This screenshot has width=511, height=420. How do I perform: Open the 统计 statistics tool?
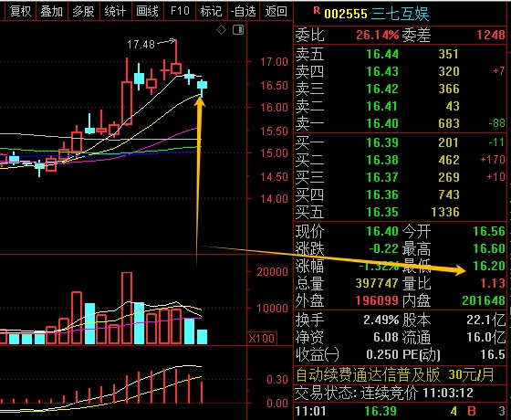coord(115,11)
